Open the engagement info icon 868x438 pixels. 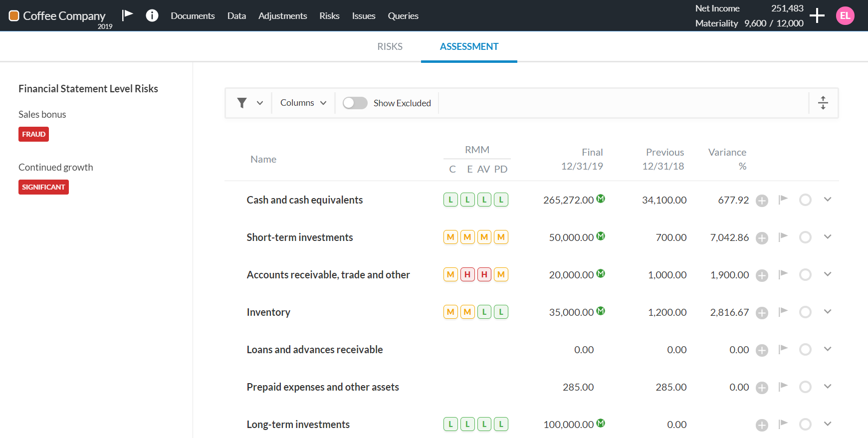tap(152, 15)
